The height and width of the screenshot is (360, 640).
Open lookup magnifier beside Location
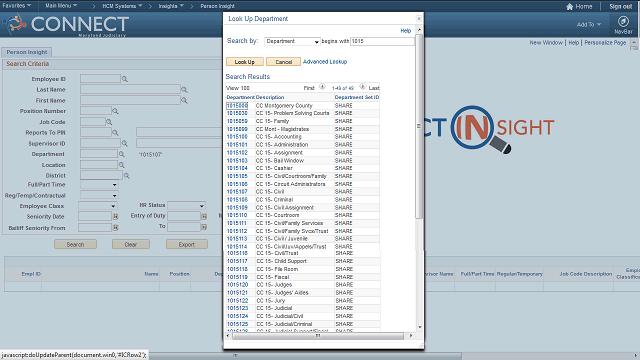pos(121,165)
